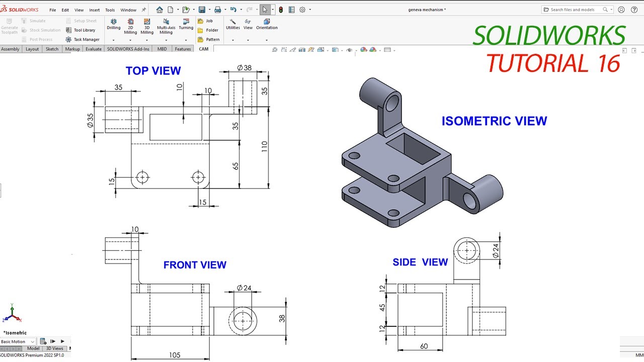Expand the Turning dropdown arrow
This screenshot has height=362, width=644.
click(186, 40)
